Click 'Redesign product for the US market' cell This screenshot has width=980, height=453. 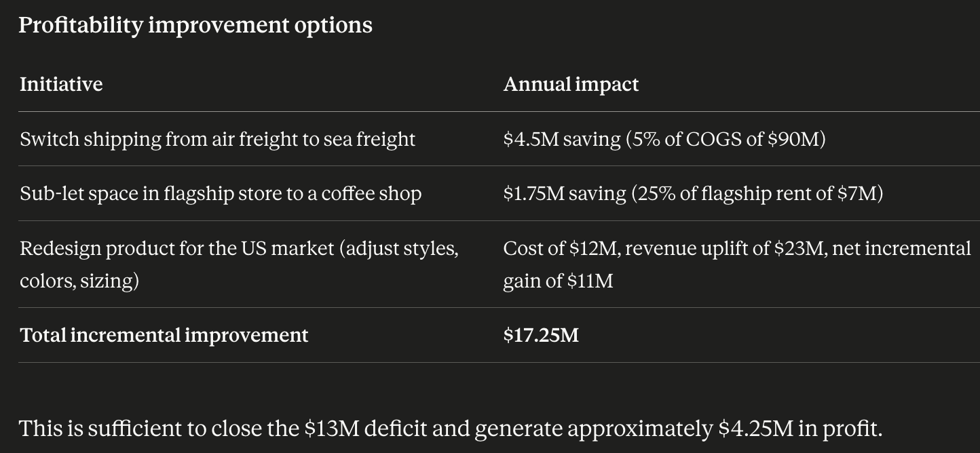click(x=240, y=264)
